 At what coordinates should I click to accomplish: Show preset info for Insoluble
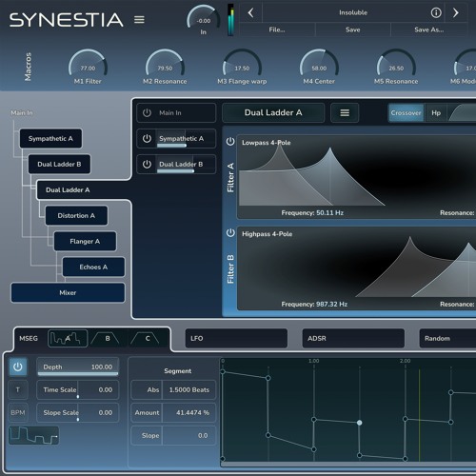(x=436, y=12)
